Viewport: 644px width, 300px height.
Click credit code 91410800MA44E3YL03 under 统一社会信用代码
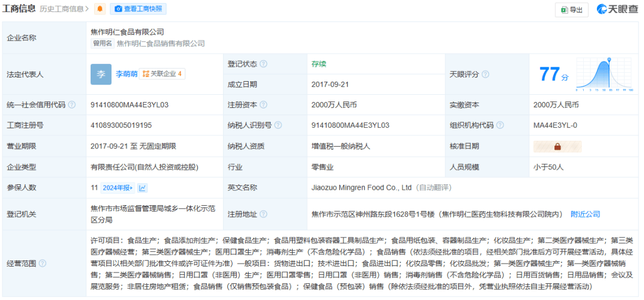129,105
